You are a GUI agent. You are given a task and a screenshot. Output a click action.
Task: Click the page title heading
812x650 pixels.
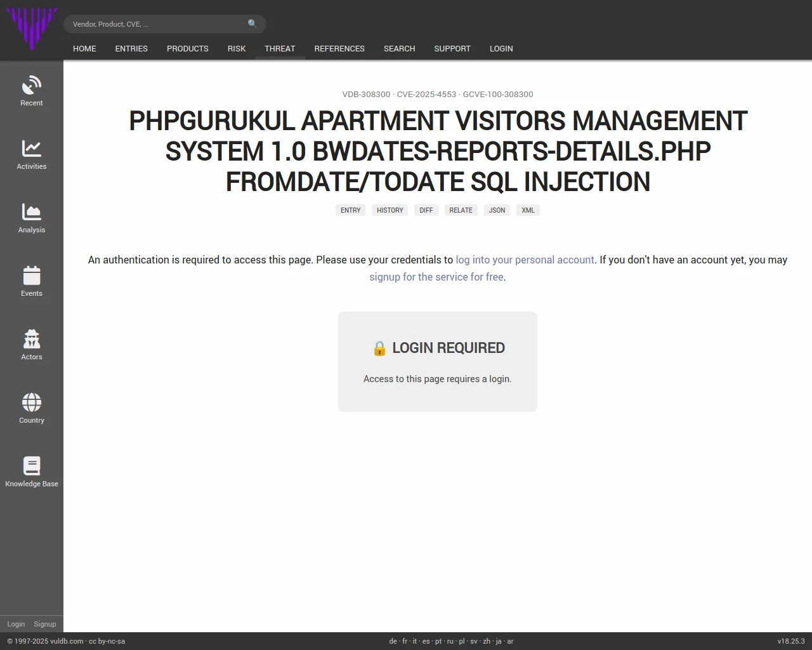(438, 151)
